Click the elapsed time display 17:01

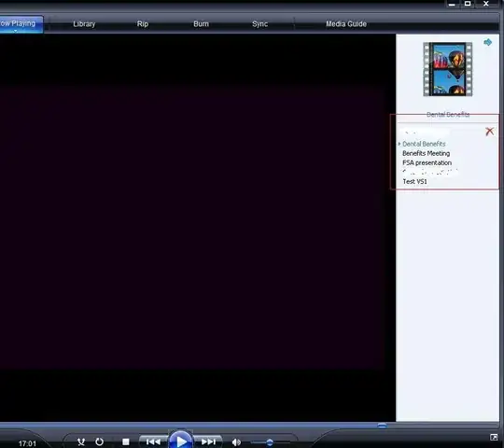pyautogui.click(x=27, y=443)
